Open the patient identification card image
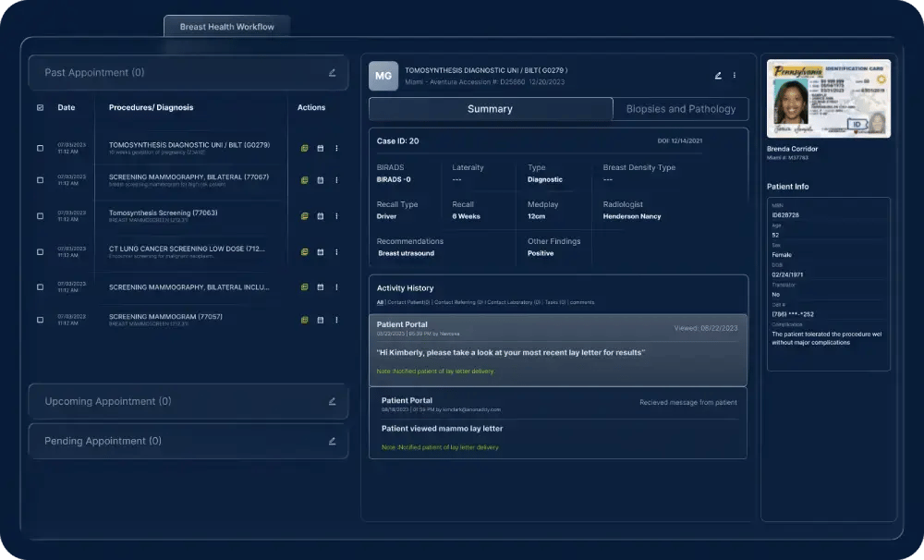924x560 pixels. pyautogui.click(x=828, y=99)
